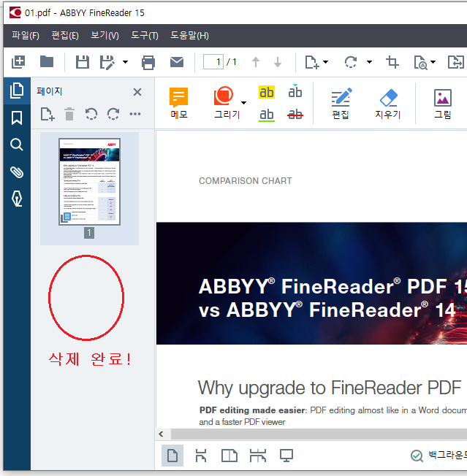This screenshot has width=467, height=476.
Task: Show the Pages panel in sidebar
Action: 17,91
